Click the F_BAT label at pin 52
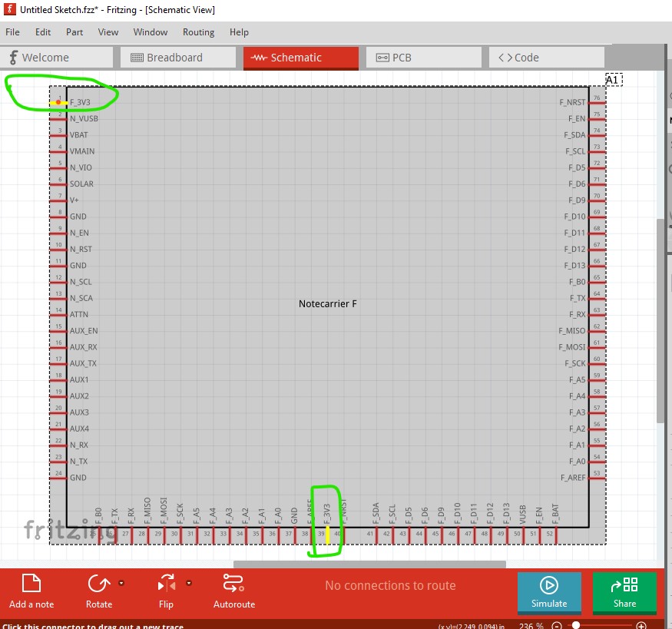Image resolution: width=672 pixels, height=629 pixels. (x=555, y=514)
